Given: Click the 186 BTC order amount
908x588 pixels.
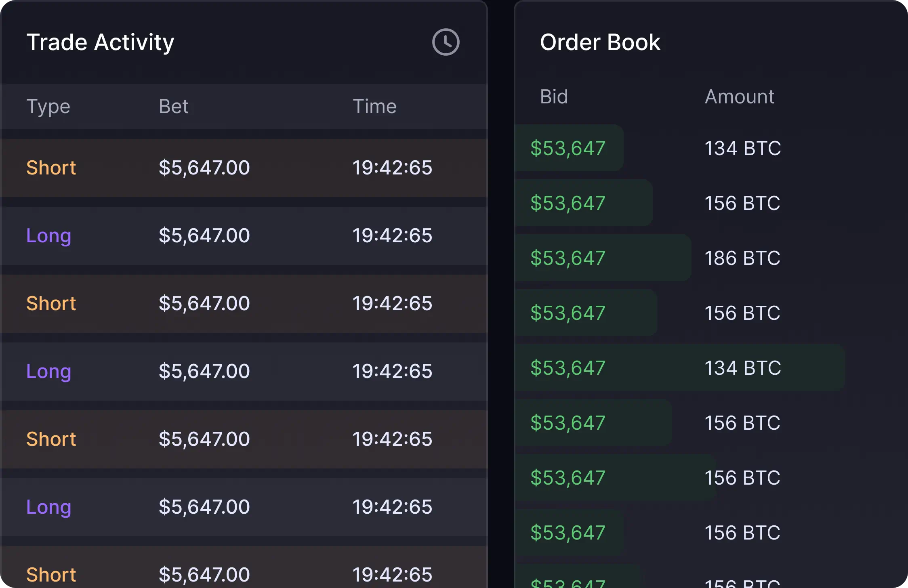Looking at the screenshot, I should (x=742, y=258).
